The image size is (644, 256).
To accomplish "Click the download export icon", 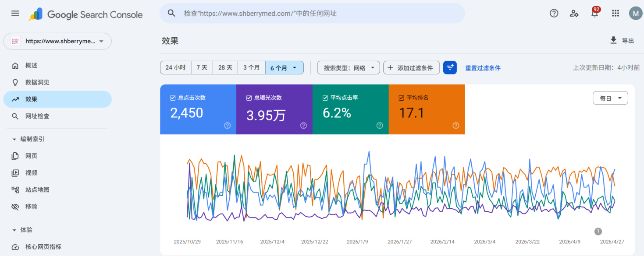I will pyautogui.click(x=613, y=40).
